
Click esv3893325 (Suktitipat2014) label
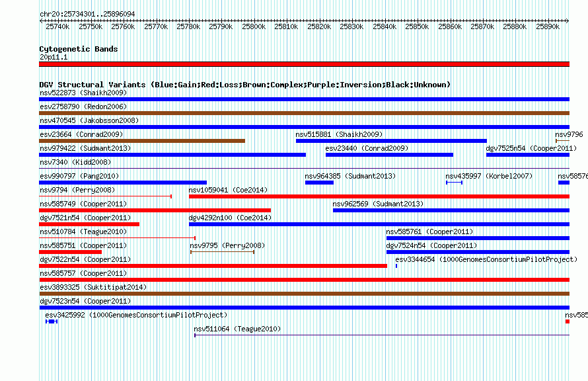coord(93,287)
